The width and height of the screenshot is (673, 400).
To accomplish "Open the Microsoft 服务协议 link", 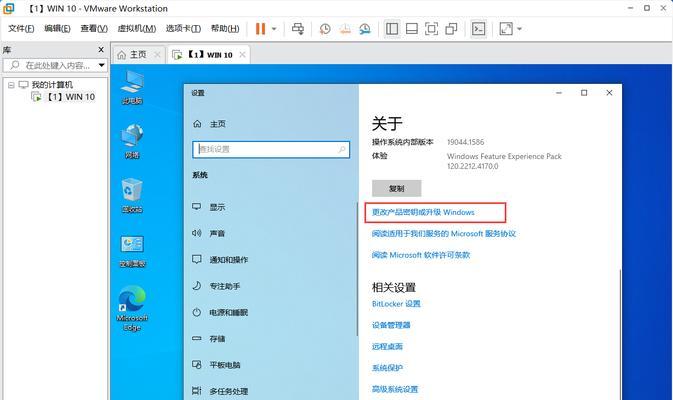I will click(x=444, y=234).
